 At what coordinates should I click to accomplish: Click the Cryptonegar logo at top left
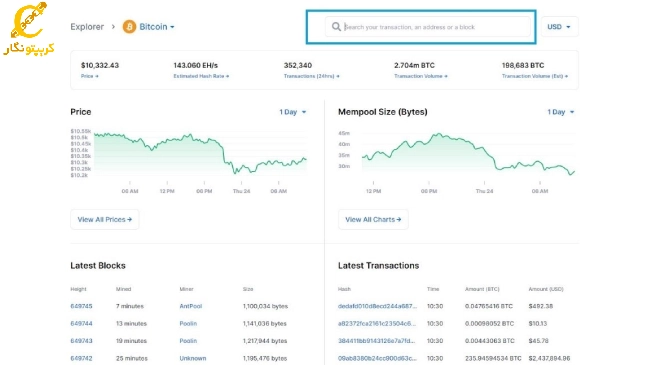tap(29, 28)
